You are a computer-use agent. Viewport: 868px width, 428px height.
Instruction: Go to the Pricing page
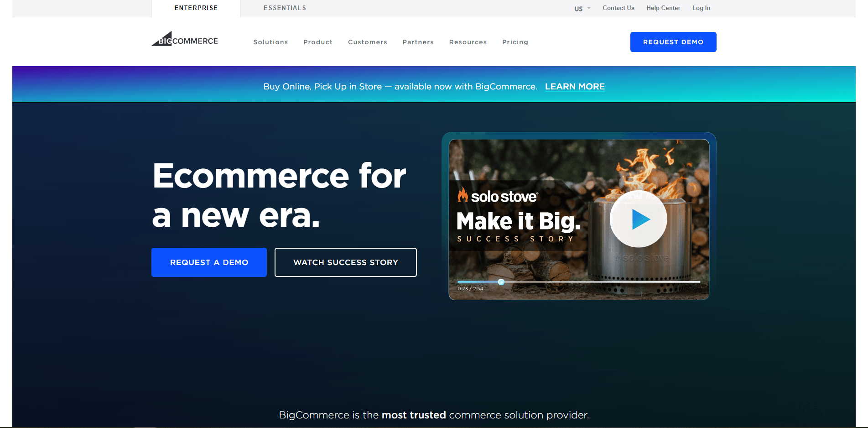click(x=515, y=42)
